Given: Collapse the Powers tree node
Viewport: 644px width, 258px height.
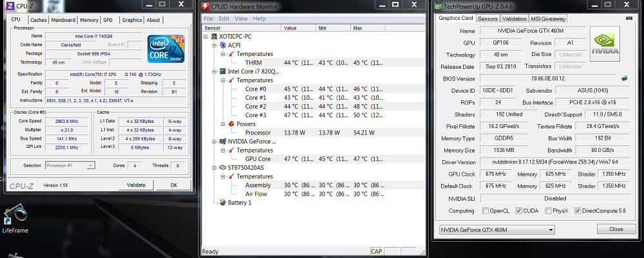Looking at the screenshot, I should tap(223, 124).
